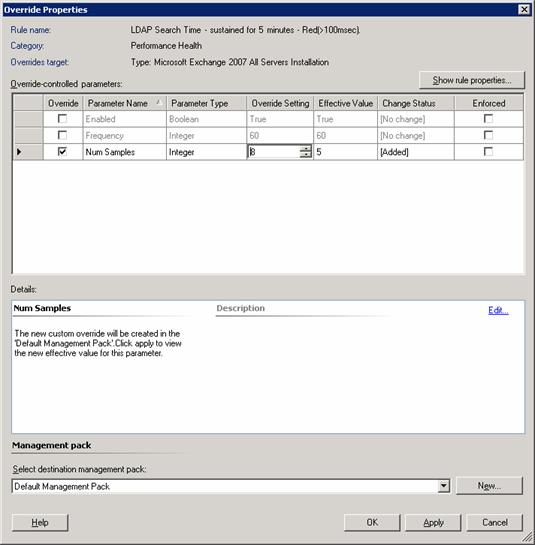The image size is (535, 545).
Task: Increase Num Samples value with spinner up arrow
Action: coord(306,149)
